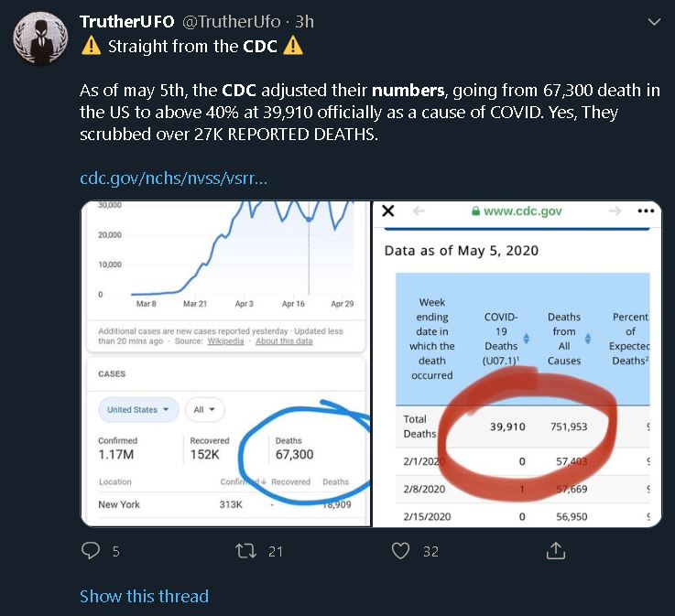Open About this data link
The width and height of the screenshot is (675, 616).
tap(284, 341)
